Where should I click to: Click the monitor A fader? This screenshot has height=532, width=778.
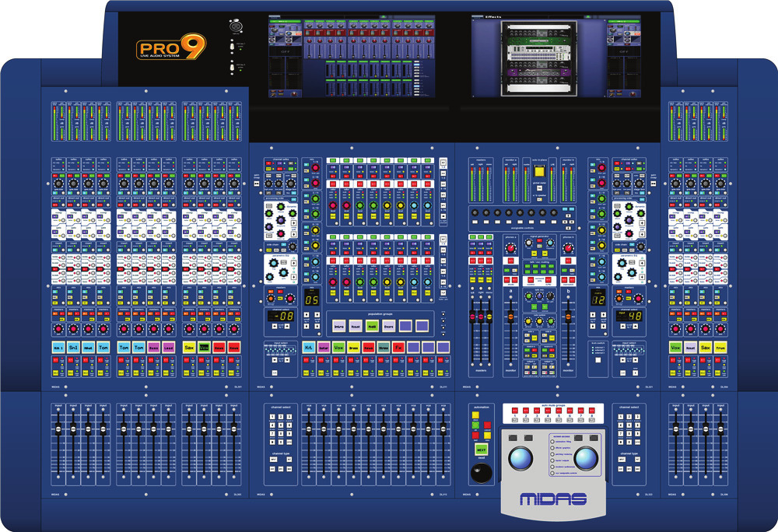(x=510, y=316)
